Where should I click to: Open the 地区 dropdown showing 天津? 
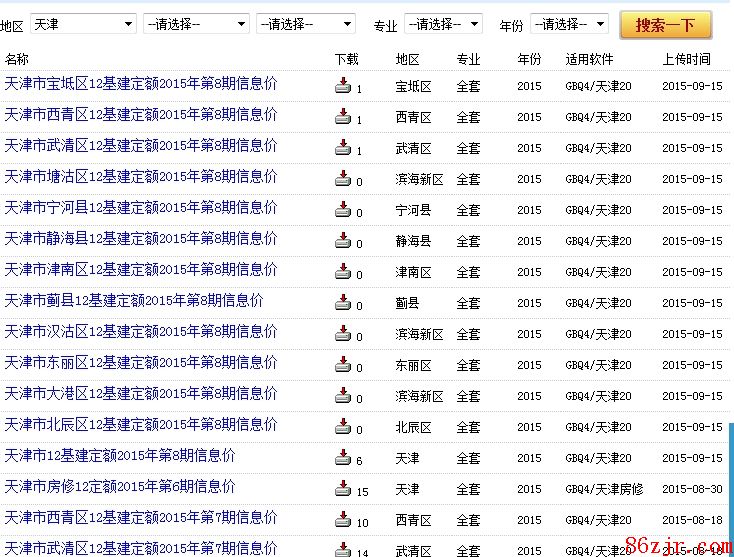click(83, 23)
